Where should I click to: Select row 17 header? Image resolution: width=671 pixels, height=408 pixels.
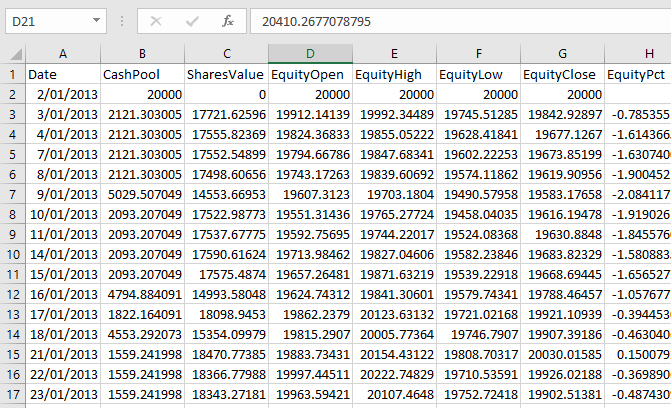click(x=12, y=394)
